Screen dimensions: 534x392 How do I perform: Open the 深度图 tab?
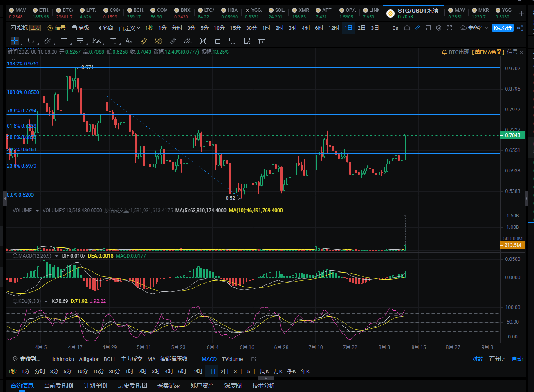(x=233, y=385)
